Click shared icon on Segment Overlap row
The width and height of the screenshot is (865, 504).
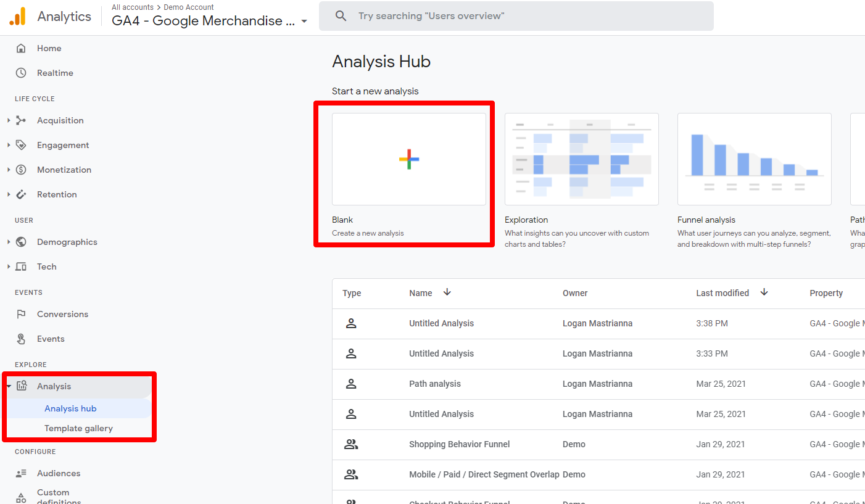click(351, 474)
